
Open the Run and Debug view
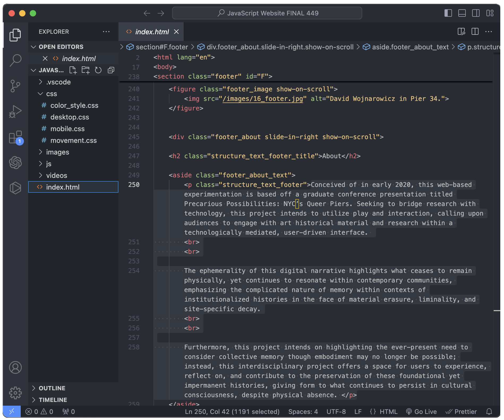click(x=15, y=112)
